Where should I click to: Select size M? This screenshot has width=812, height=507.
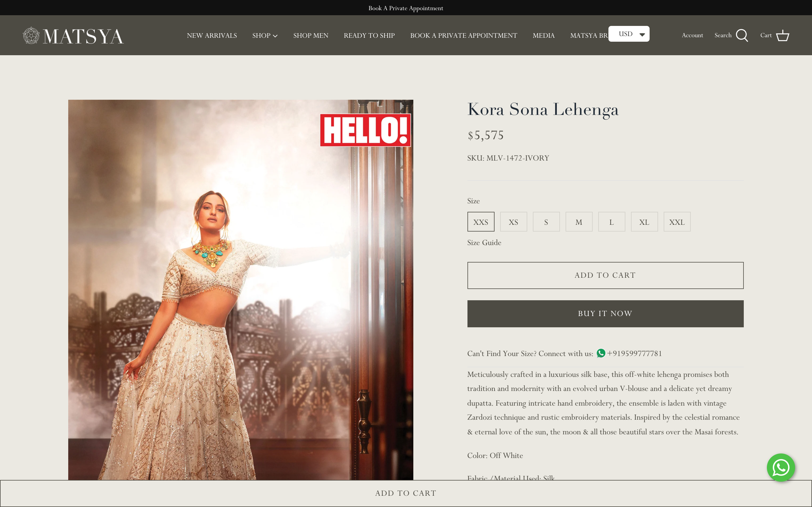click(579, 222)
